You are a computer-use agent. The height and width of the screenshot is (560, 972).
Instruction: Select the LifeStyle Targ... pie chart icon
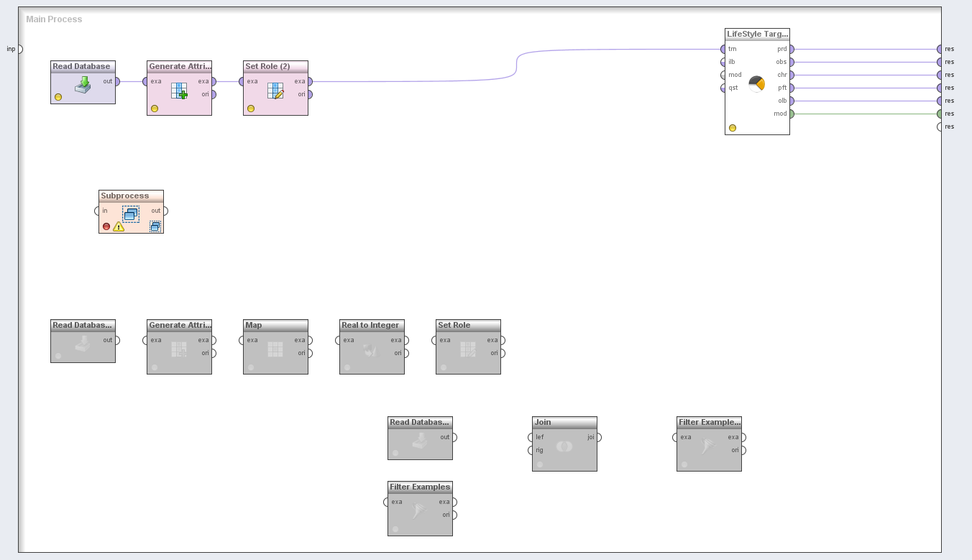[x=756, y=84]
